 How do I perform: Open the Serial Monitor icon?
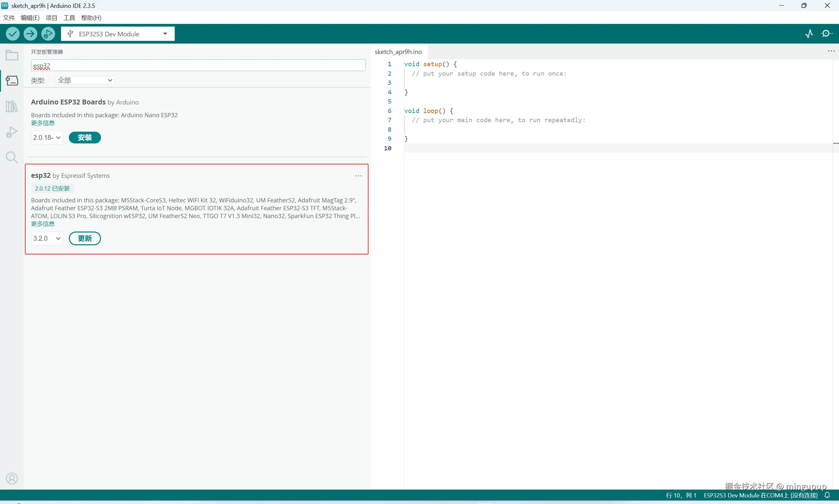point(827,34)
